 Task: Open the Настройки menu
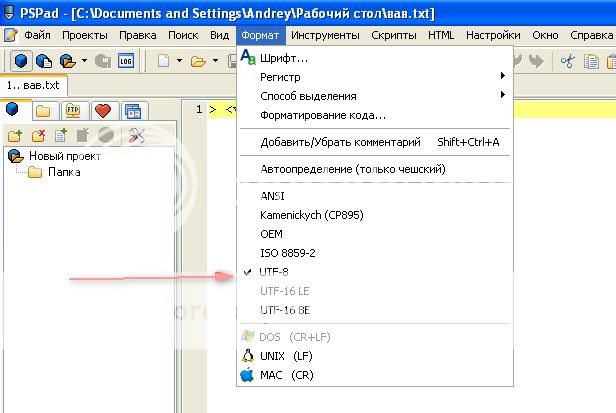pyautogui.click(x=493, y=35)
